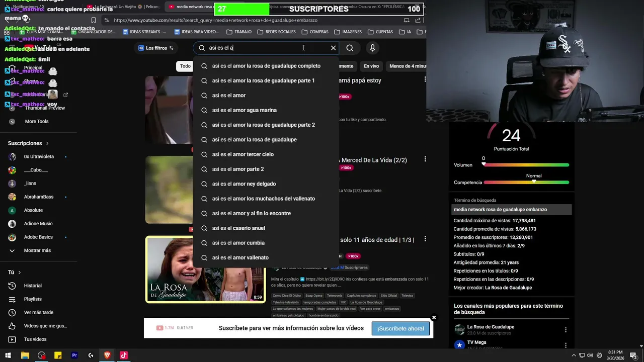Click the 'embarazo psicológico' tag
Image resolution: width=644 pixels, height=362 pixels.
(289, 315)
